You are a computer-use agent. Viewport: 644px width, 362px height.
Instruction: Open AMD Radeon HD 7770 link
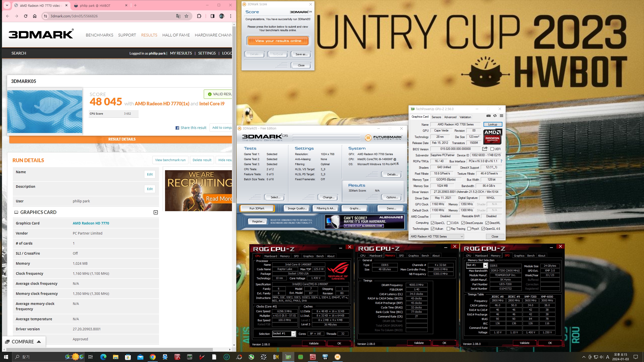(x=91, y=223)
